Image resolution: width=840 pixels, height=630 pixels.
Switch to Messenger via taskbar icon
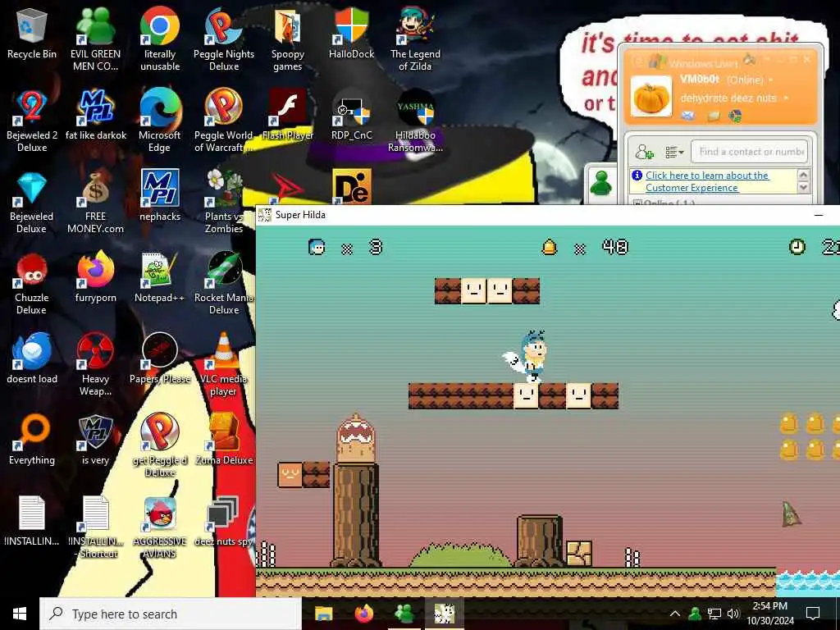(404, 614)
